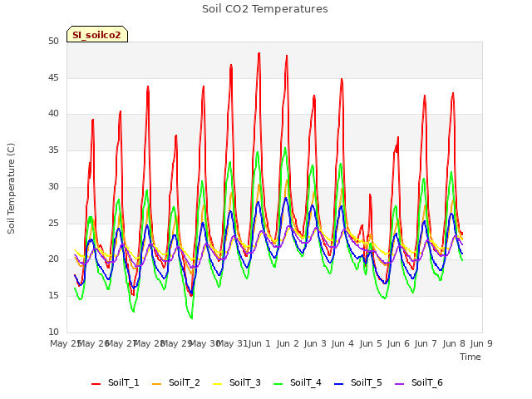Click the orange SoilT_2 legend swatch
This screenshot has height=399, width=532.
tap(157, 384)
